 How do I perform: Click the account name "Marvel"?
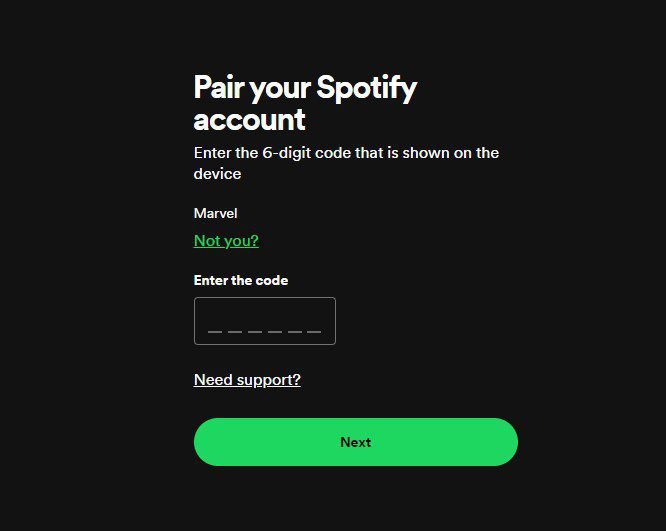tap(215, 213)
